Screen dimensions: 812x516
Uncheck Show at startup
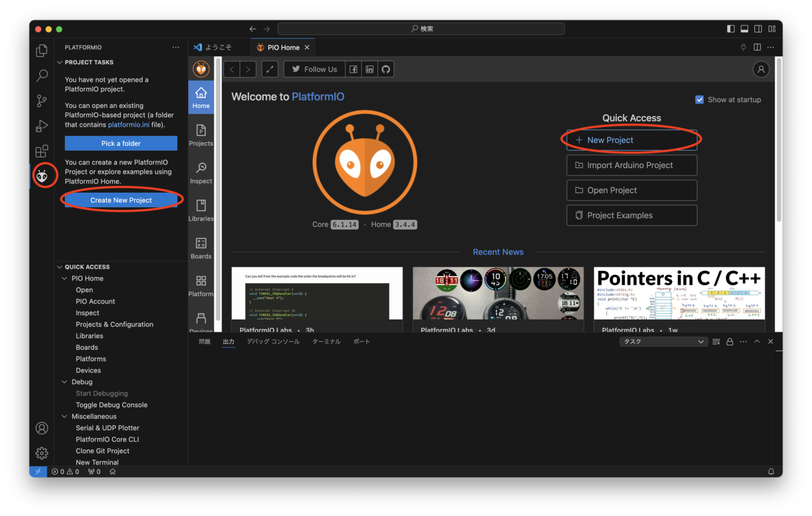click(x=699, y=99)
